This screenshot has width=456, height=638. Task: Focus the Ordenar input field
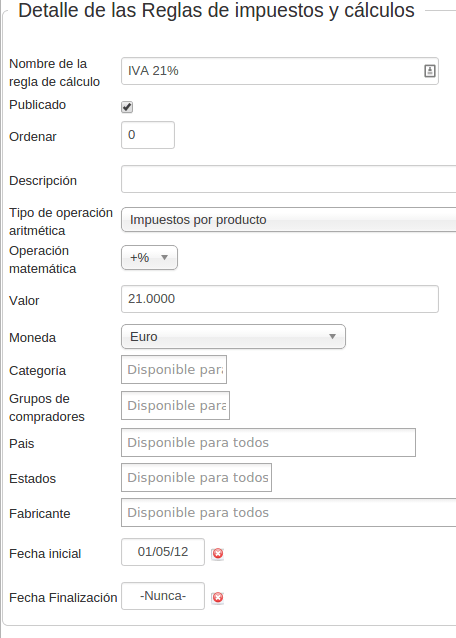coord(148,135)
